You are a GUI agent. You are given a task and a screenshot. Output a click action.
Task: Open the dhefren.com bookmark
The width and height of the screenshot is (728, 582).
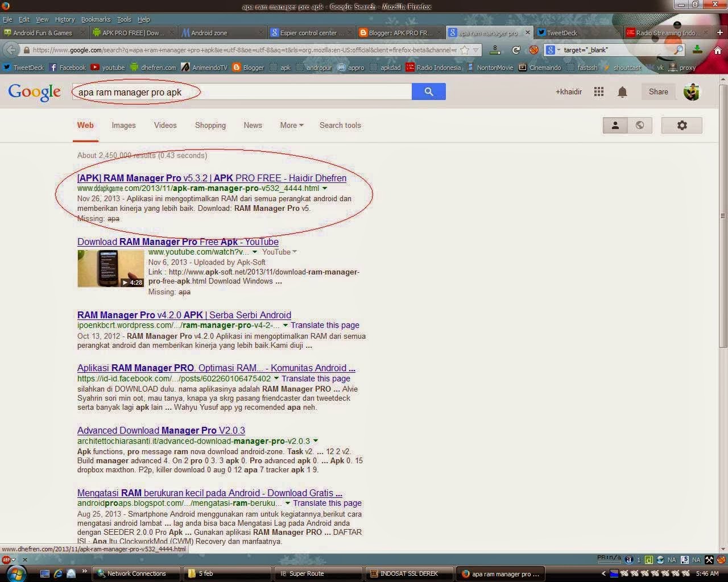pos(153,68)
